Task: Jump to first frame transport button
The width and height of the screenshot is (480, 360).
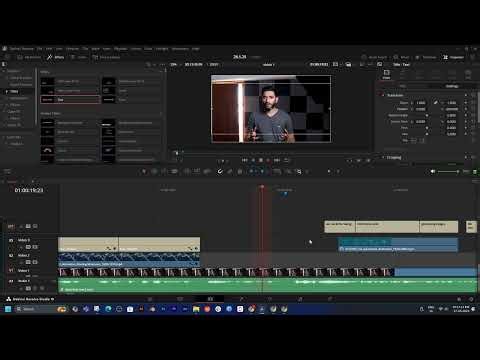Action: click(244, 160)
